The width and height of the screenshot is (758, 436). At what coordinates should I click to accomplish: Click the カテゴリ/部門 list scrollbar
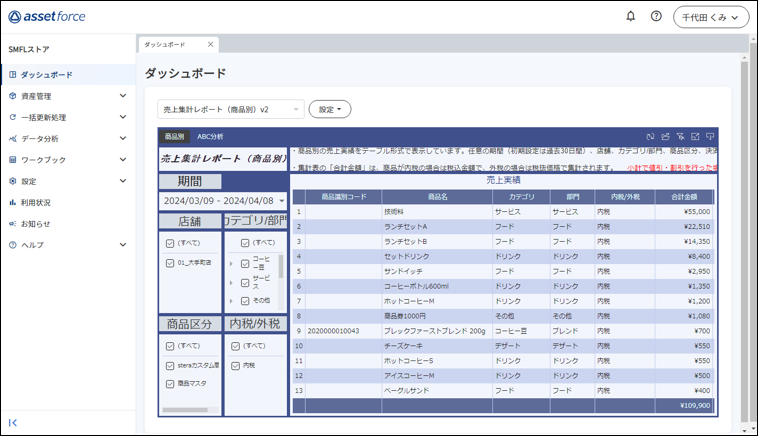(281, 266)
